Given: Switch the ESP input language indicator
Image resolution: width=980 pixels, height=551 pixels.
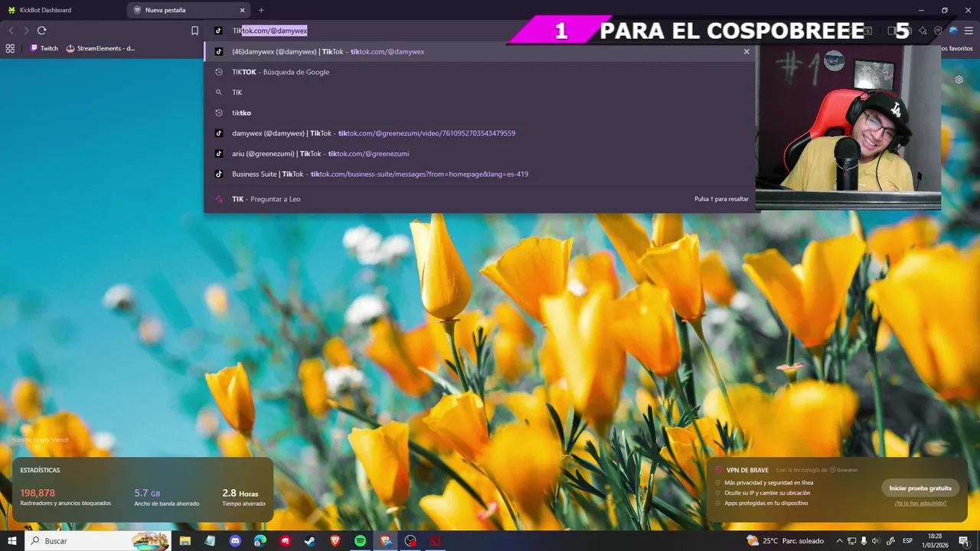Looking at the screenshot, I should click(x=908, y=540).
